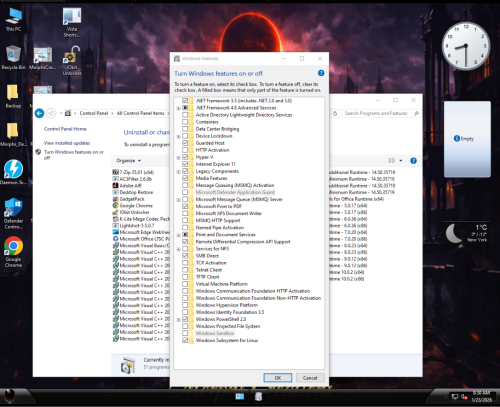Open the Organize dropdown menu
500x407 pixels.
(x=129, y=161)
